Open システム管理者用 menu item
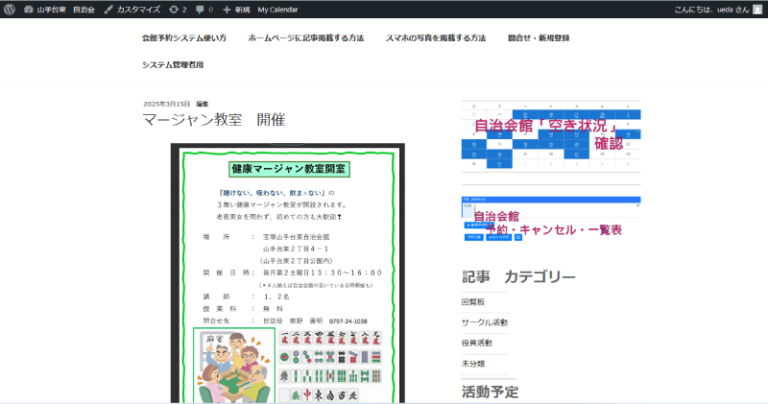Viewport: 768px width, 404px height. [x=172, y=64]
